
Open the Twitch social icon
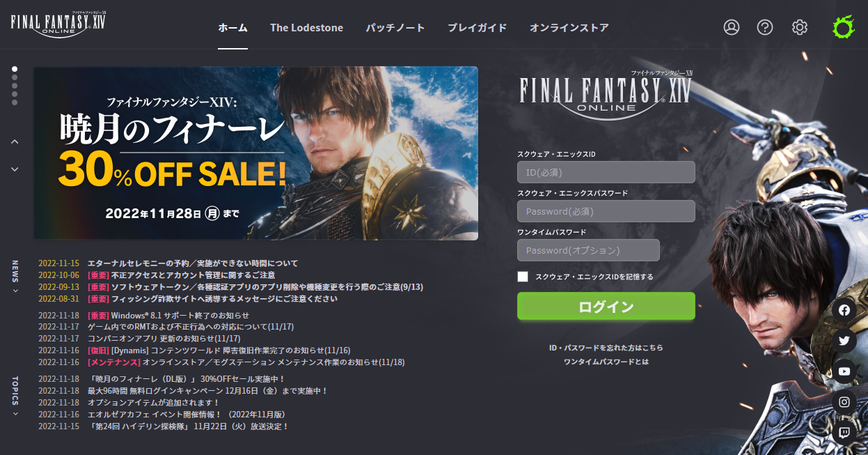[x=844, y=433]
